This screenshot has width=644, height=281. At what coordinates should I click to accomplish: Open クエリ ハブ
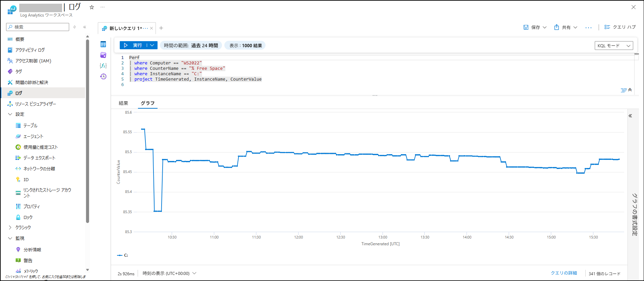[x=620, y=27]
